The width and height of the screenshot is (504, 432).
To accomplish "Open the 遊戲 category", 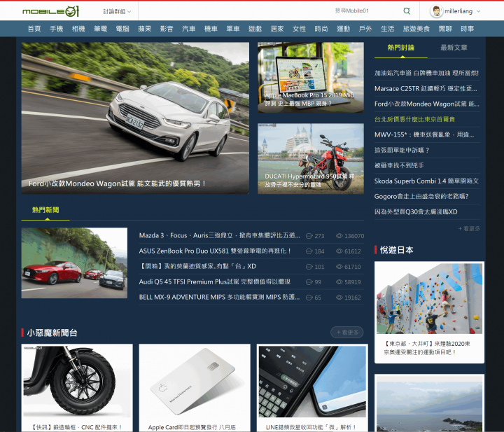I will click(x=255, y=29).
